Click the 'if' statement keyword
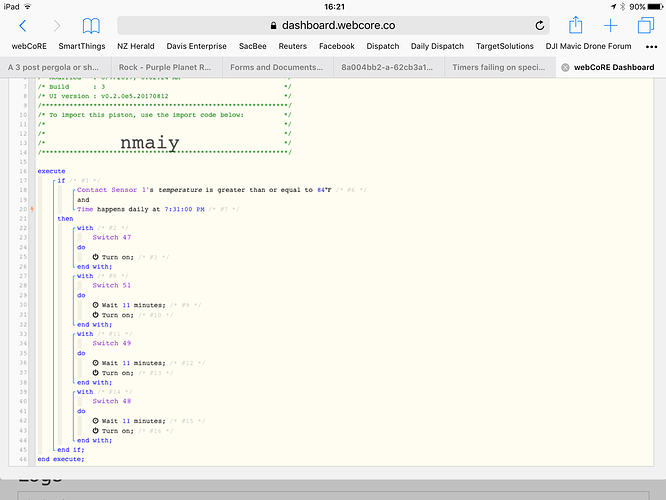 click(61, 181)
